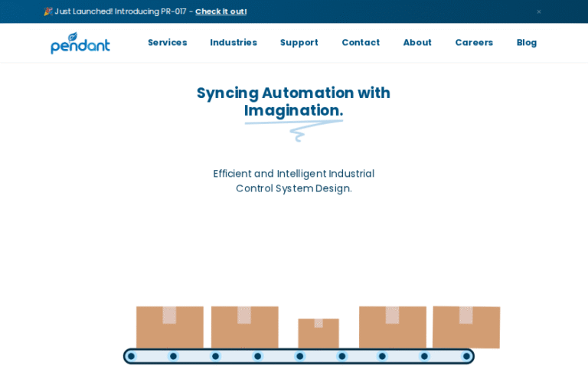Click the squiggle underline beneath "Imagination."
The width and height of the screenshot is (588, 392).
(295, 130)
